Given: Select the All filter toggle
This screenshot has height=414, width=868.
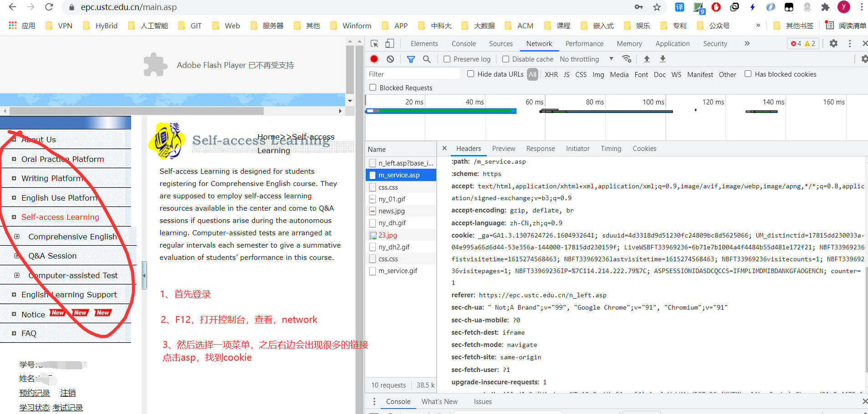Looking at the screenshot, I should [533, 74].
